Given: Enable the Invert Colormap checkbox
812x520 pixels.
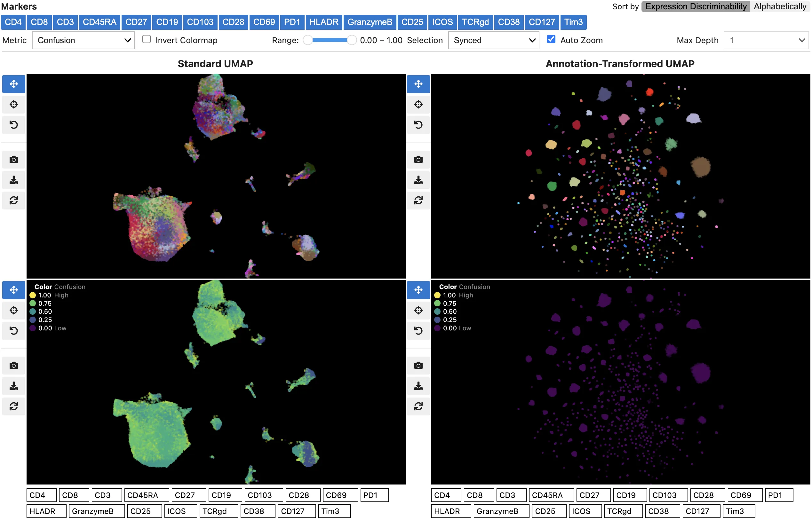Looking at the screenshot, I should (146, 40).
